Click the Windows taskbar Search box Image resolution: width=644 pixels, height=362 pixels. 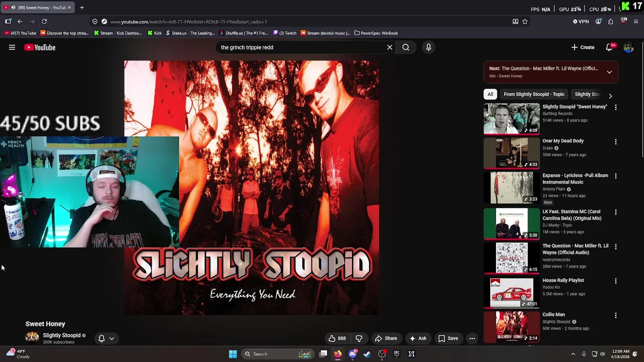[x=278, y=354]
